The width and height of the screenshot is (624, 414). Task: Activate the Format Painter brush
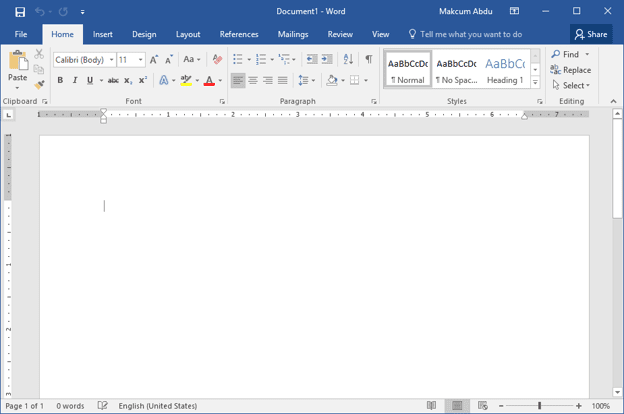point(39,85)
